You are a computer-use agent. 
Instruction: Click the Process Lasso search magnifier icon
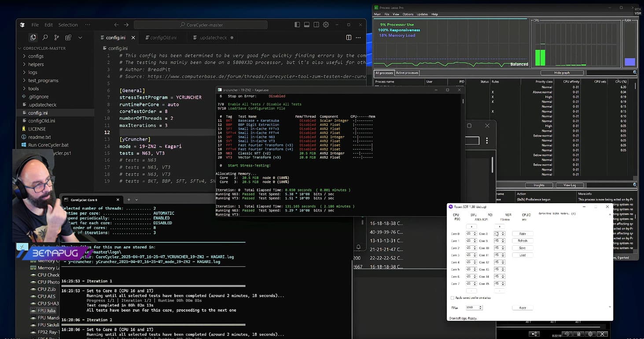point(635,73)
